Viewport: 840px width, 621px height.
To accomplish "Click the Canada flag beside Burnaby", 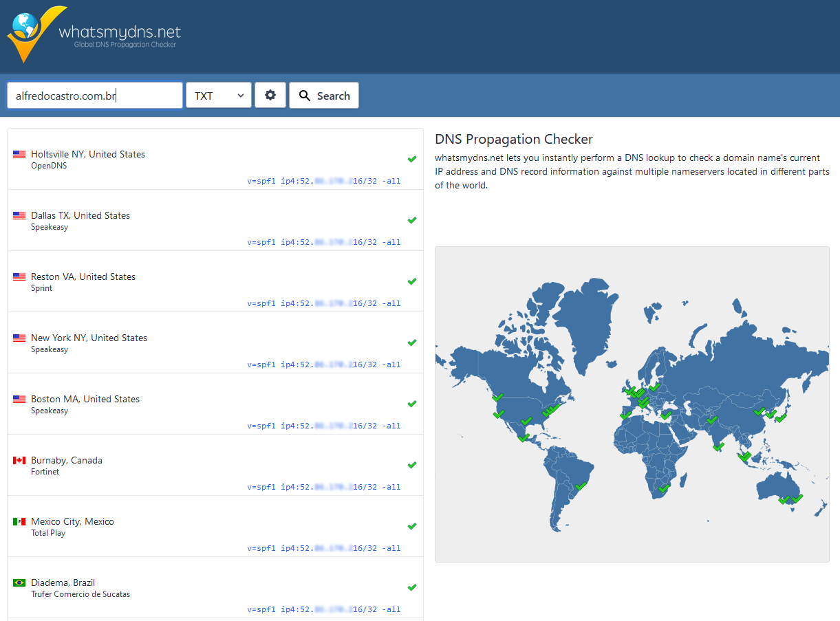I will click(19, 461).
